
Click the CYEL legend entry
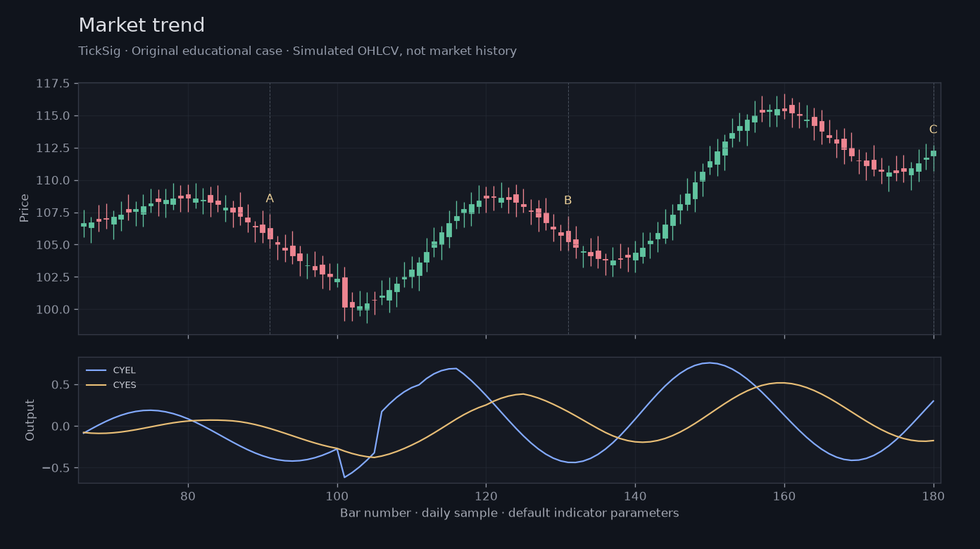111,370
